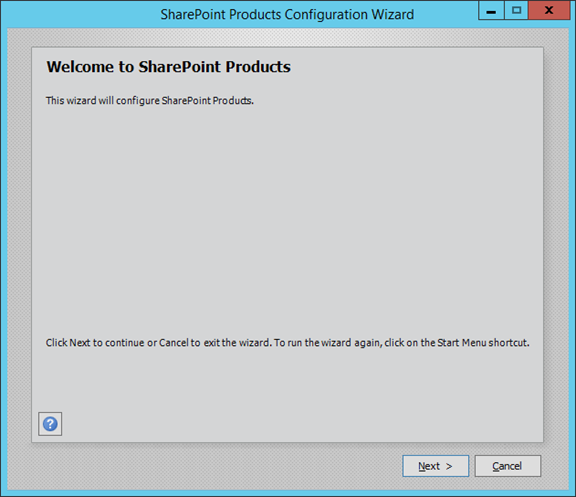Click the SharePoint Products Configuration Wizard title bar
This screenshot has width=576, height=497.
tap(287, 15)
